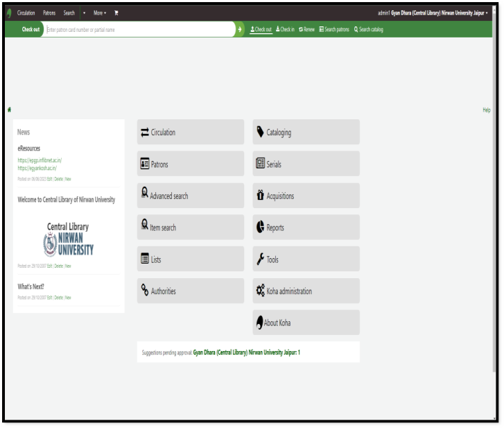Focus the patron card number input field
504x428 pixels.
[140, 30]
